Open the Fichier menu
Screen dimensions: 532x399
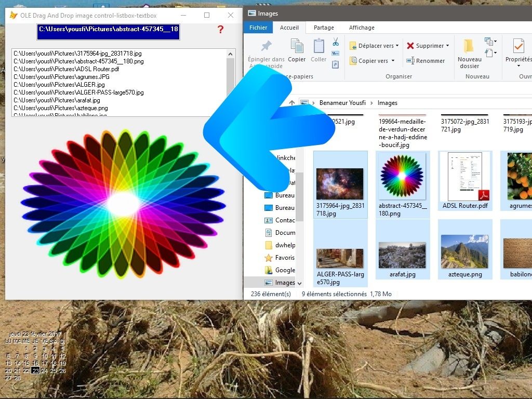[258, 27]
